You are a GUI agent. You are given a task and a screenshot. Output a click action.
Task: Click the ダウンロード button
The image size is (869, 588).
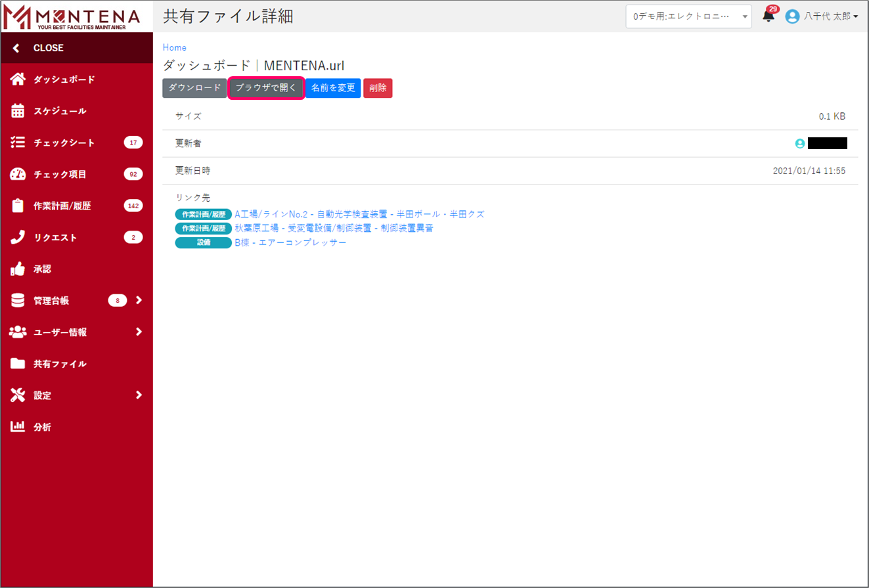[x=194, y=88]
